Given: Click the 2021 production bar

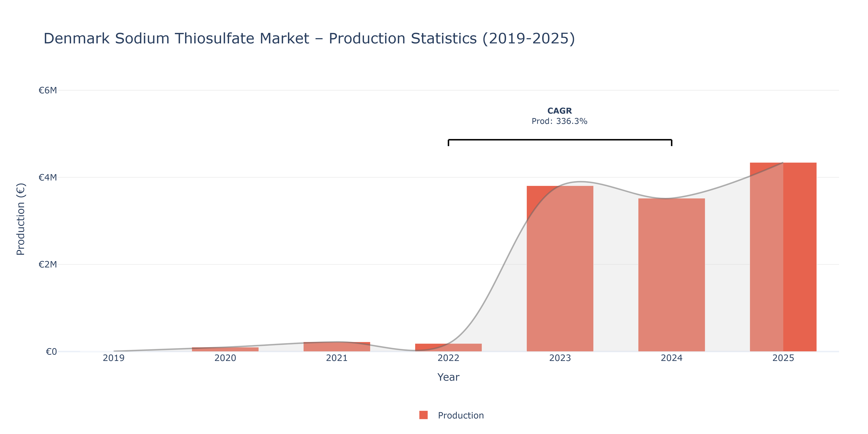Looking at the screenshot, I should tap(337, 347).
